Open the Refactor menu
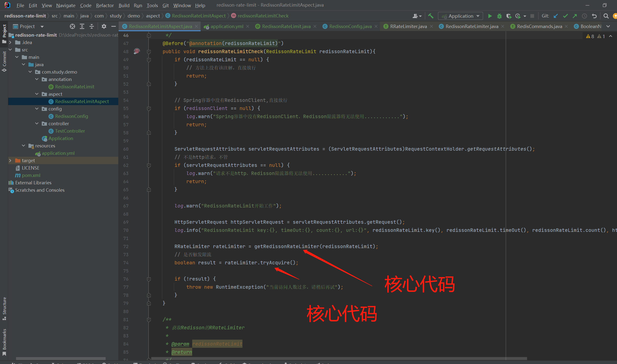617x364 pixels. point(105,5)
